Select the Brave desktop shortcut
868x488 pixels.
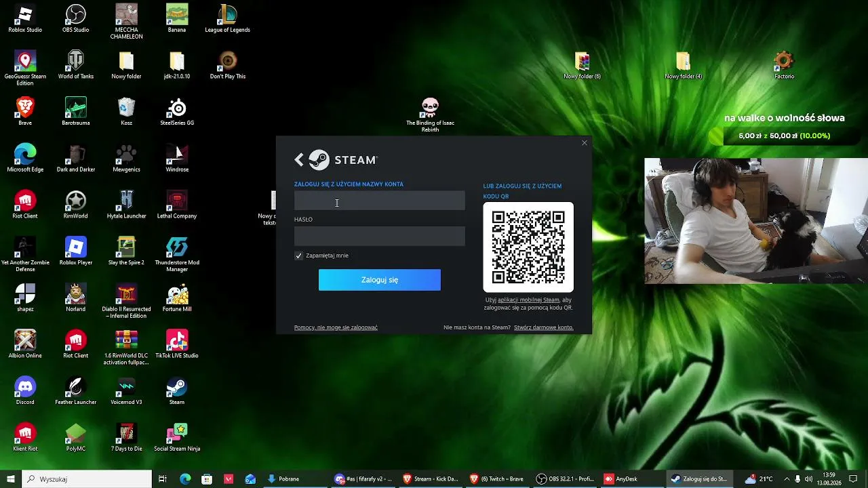[x=25, y=112]
